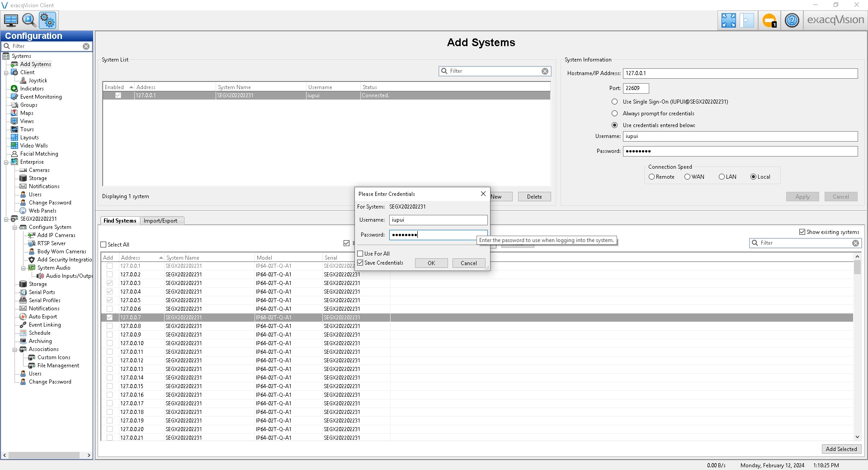Image resolution: width=868 pixels, height=470 pixels.
Task: Click the Web Panels globe icon
Action: pyautogui.click(x=23, y=211)
